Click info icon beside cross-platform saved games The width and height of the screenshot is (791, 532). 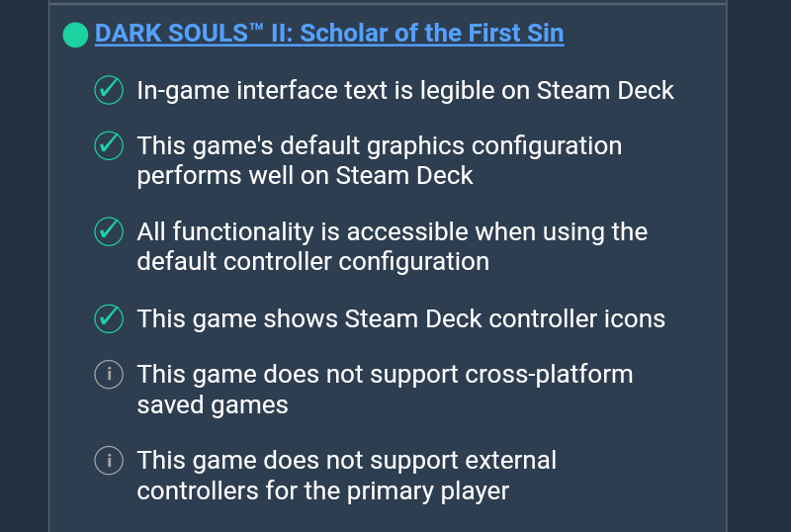tap(108, 375)
